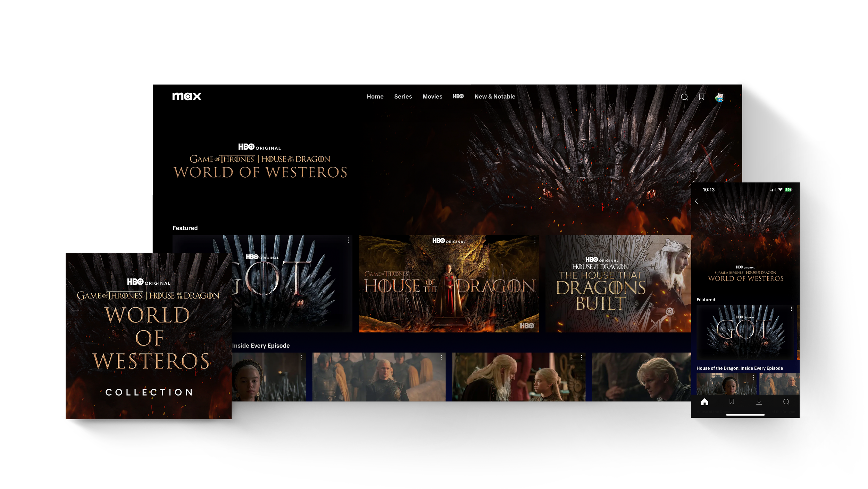Open options menu on House of the Dragon card
868x489 pixels.
(x=535, y=240)
